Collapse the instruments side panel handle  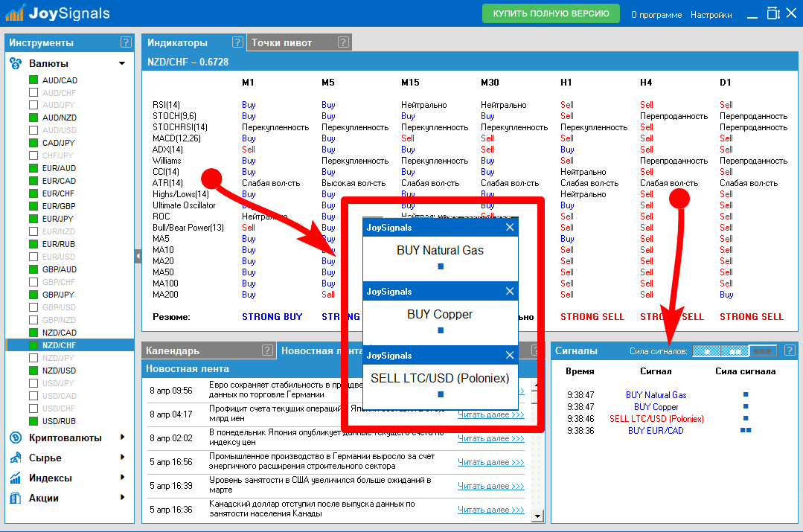(x=138, y=256)
